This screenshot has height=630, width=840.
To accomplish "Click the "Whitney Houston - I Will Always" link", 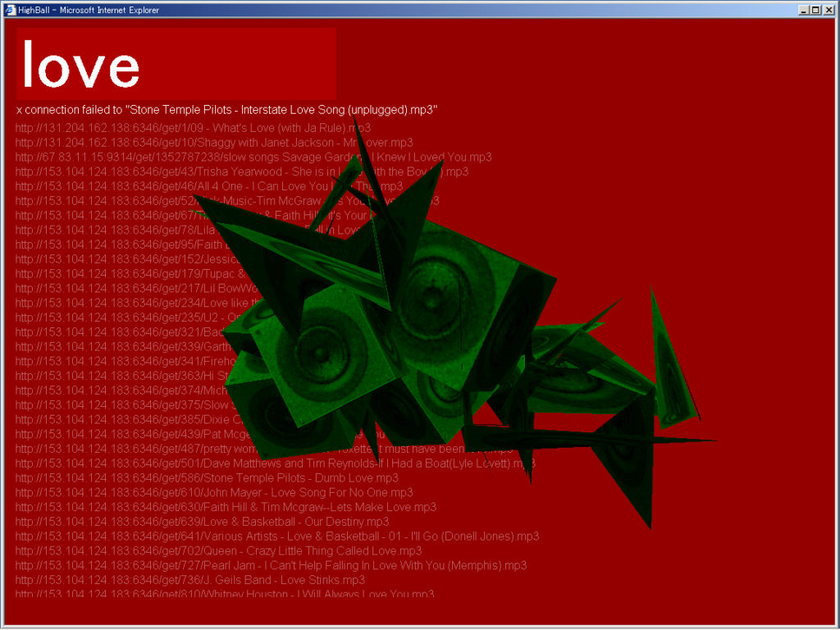I will [x=225, y=594].
